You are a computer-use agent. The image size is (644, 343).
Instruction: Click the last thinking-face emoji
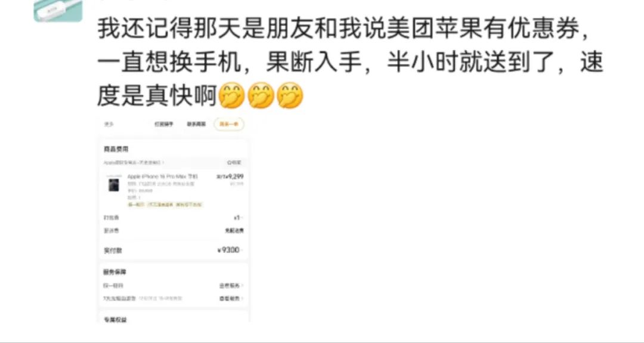pyautogui.click(x=290, y=95)
